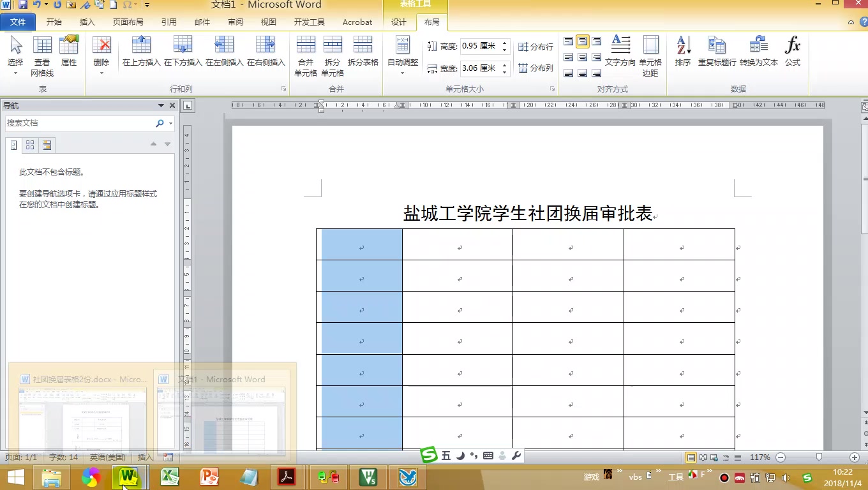The width and height of the screenshot is (868, 490).
Task: Distribute rows evenly (分布行)
Action: click(x=535, y=47)
